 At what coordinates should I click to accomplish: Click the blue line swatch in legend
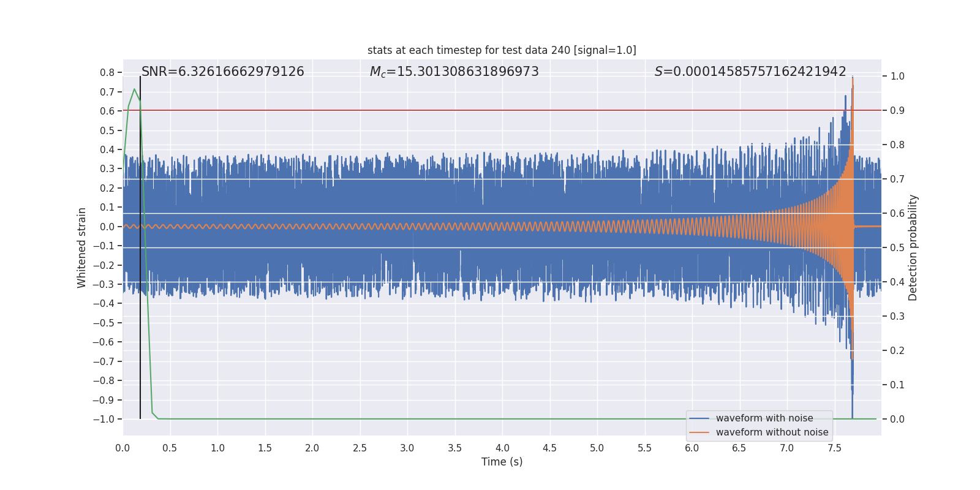pyautogui.click(x=699, y=418)
